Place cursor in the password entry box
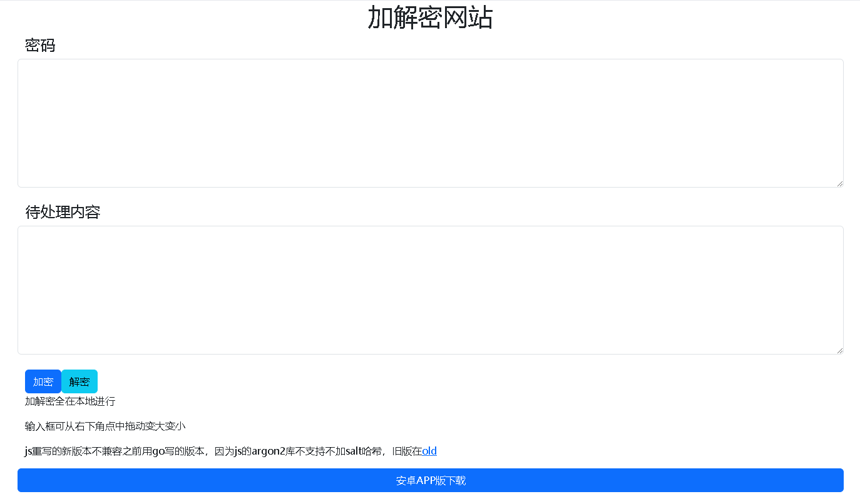The height and width of the screenshot is (504, 860). pos(430,122)
